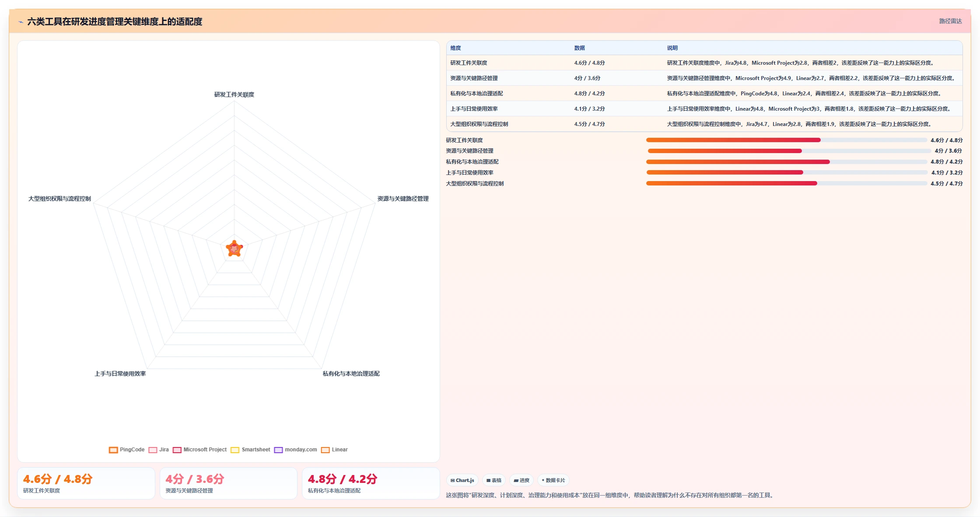Toggle the Linear legend swatch

[325, 450]
